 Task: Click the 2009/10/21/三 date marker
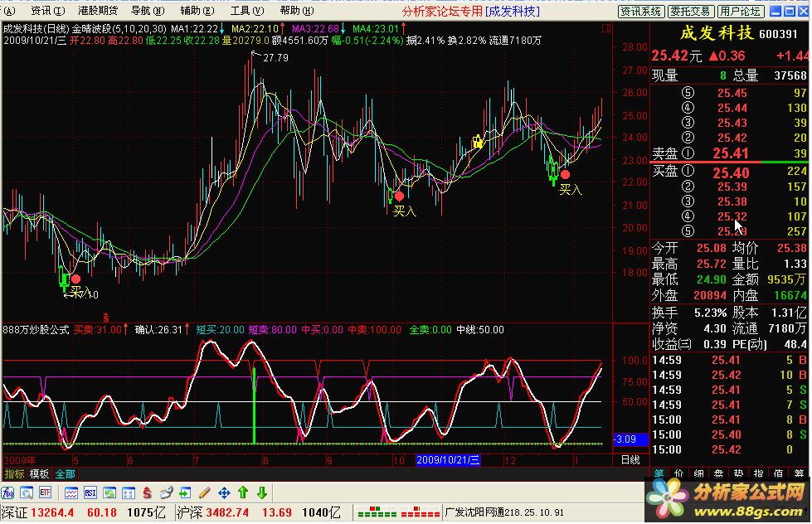(449, 460)
